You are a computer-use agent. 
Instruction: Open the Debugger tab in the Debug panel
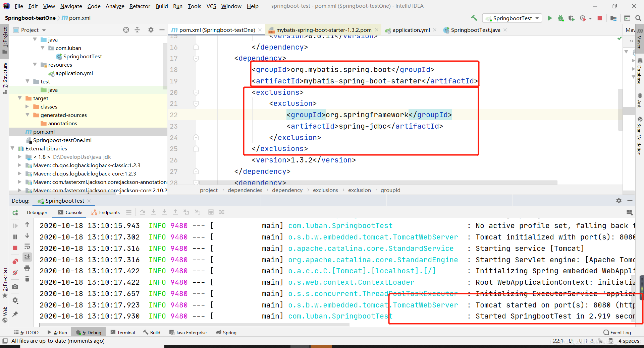37,212
